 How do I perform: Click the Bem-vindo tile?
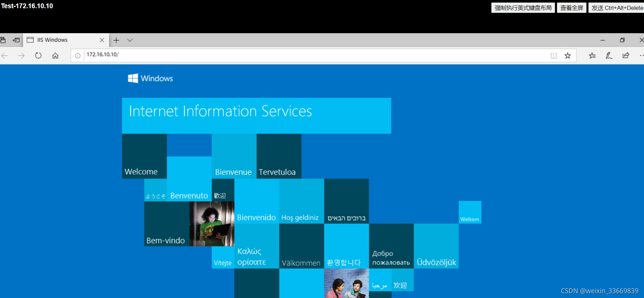point(167,224)
